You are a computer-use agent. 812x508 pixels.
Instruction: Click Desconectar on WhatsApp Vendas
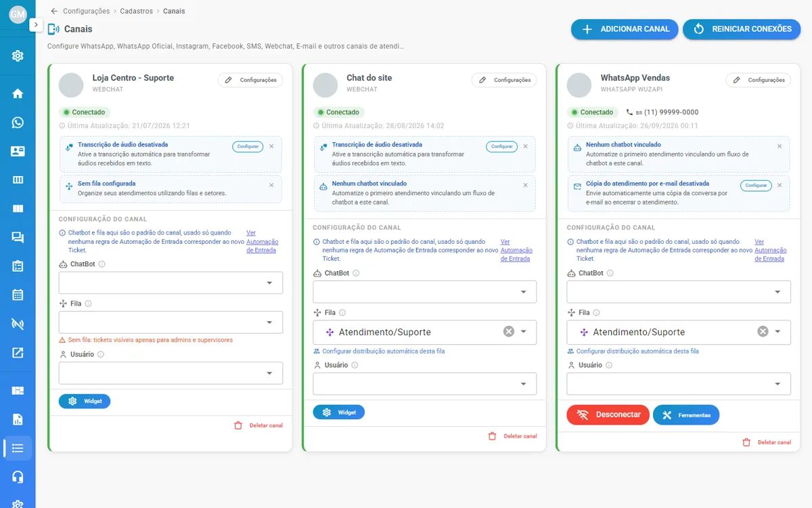[608, 415]
